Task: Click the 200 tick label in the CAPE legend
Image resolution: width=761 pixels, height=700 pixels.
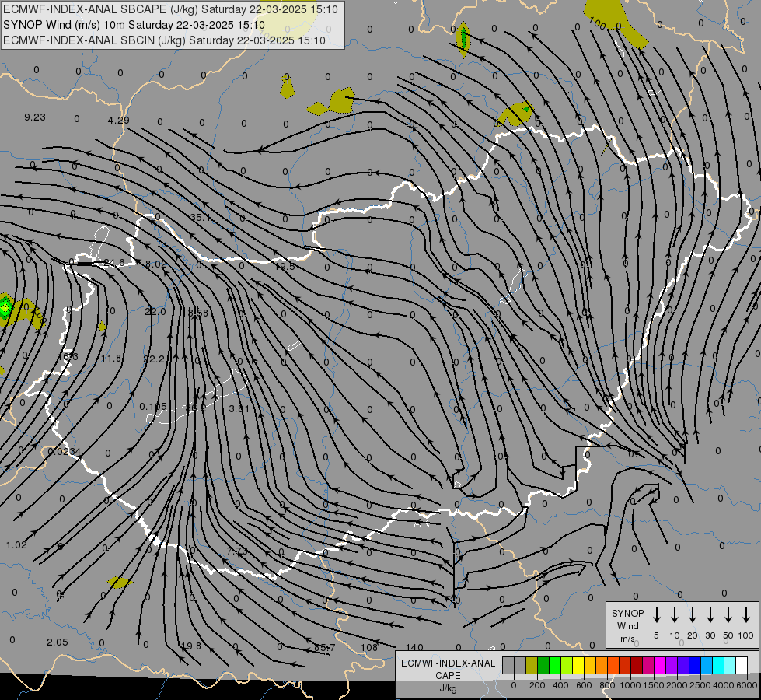Action: click(x=537, y=685)
